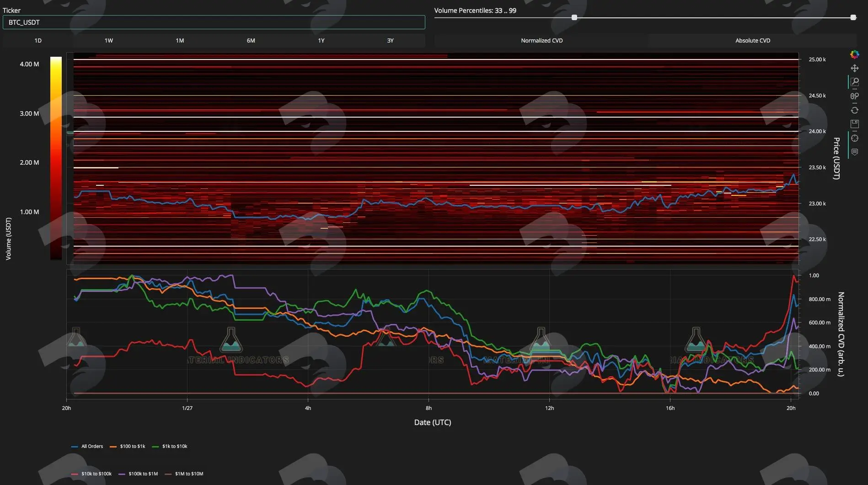
Task: Switch to the 6M time range
Action: tap(251, 41)
